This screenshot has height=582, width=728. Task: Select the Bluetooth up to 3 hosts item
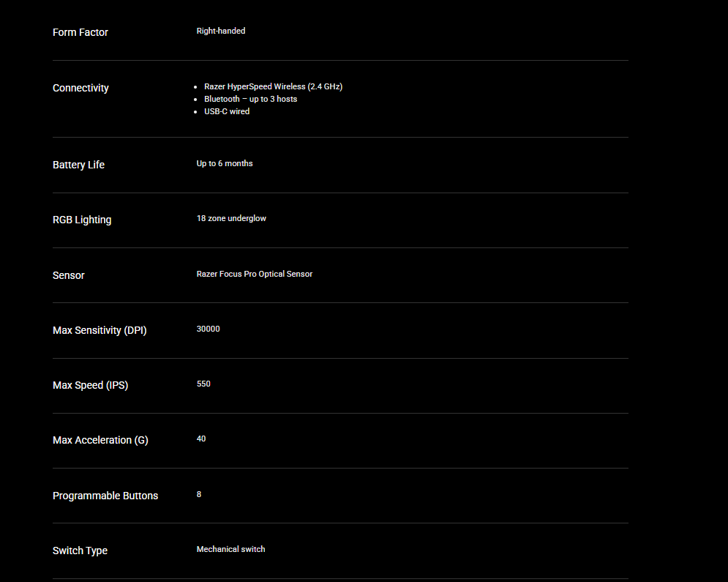click(x=250, y=99)
